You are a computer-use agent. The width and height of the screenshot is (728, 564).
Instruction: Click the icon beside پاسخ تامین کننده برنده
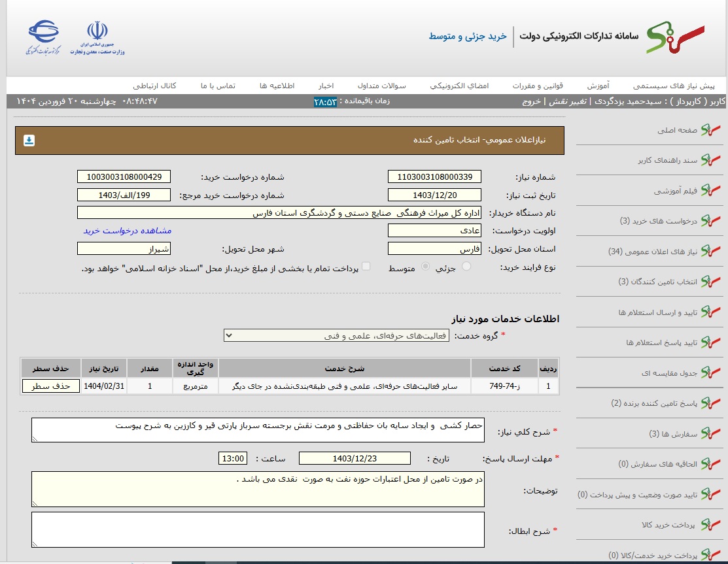coord(710,403)
